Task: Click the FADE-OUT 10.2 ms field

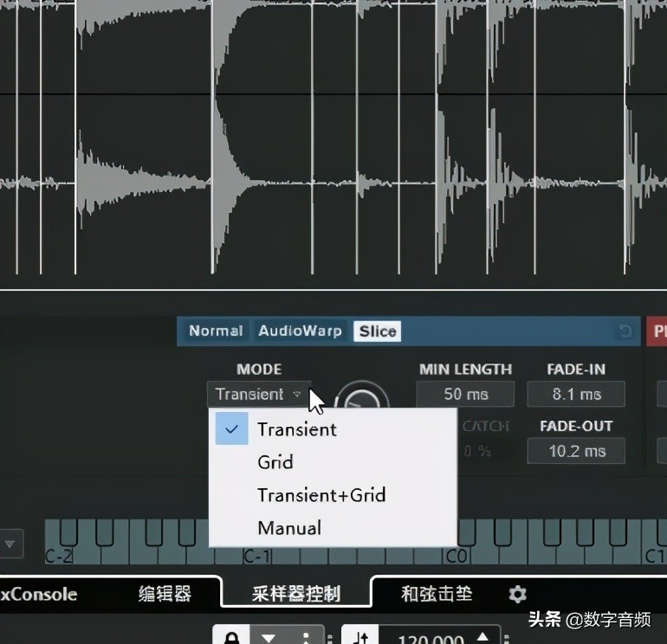Action: pos(576,451)
